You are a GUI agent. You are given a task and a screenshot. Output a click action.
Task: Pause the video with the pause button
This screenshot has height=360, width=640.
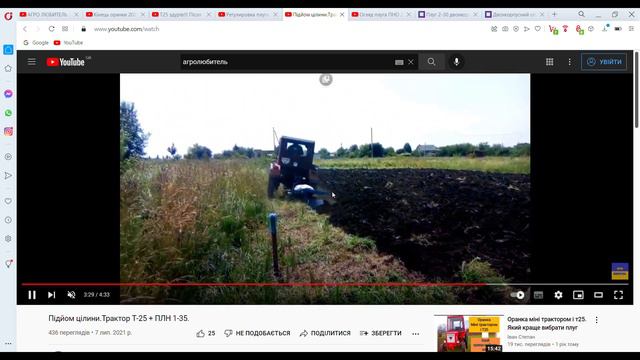coord(32,295)
